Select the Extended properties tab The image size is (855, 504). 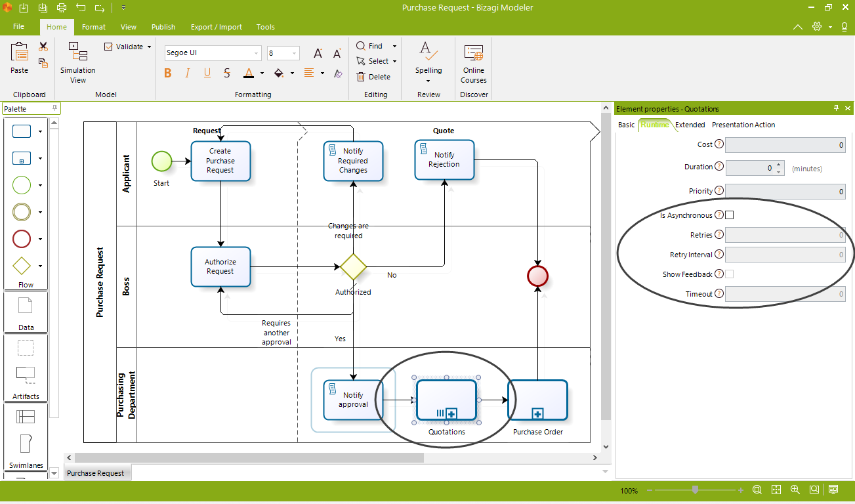[x=690, y=125]
